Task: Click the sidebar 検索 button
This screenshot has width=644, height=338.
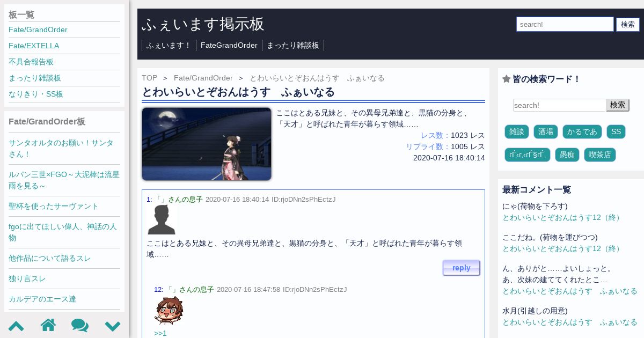Action: (x=618, y=105)
